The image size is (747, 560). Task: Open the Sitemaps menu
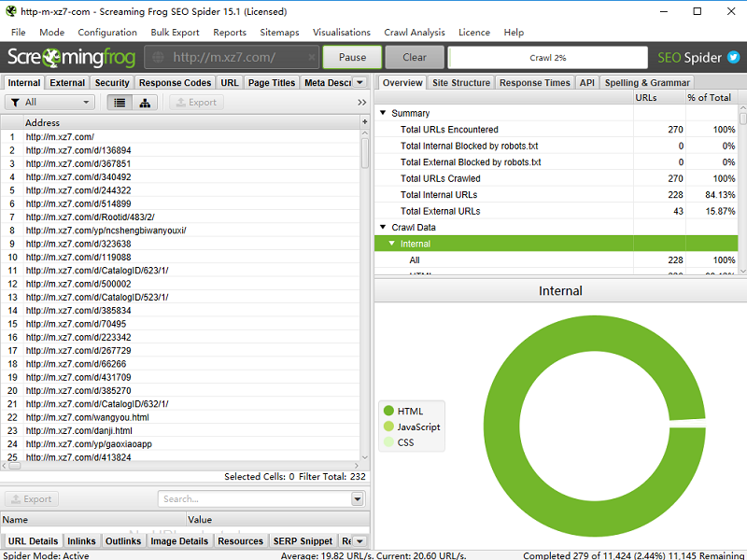point(279,33)
